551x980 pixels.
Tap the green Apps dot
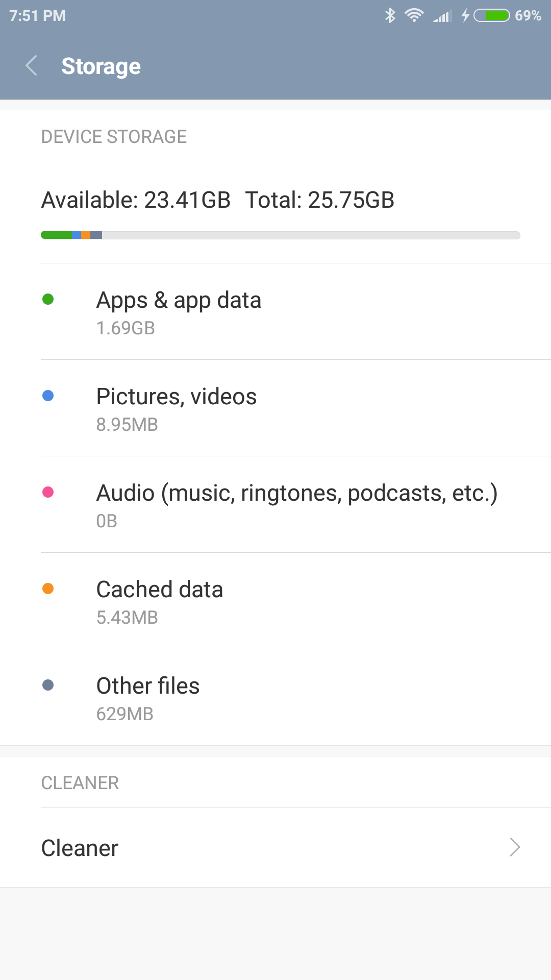coord(48,299)
